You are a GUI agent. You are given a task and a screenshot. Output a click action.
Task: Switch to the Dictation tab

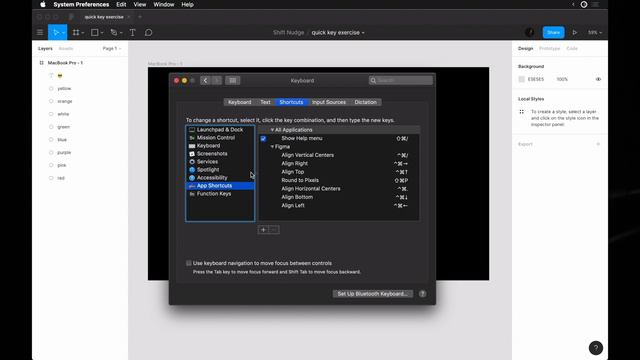tap(366, 102)
